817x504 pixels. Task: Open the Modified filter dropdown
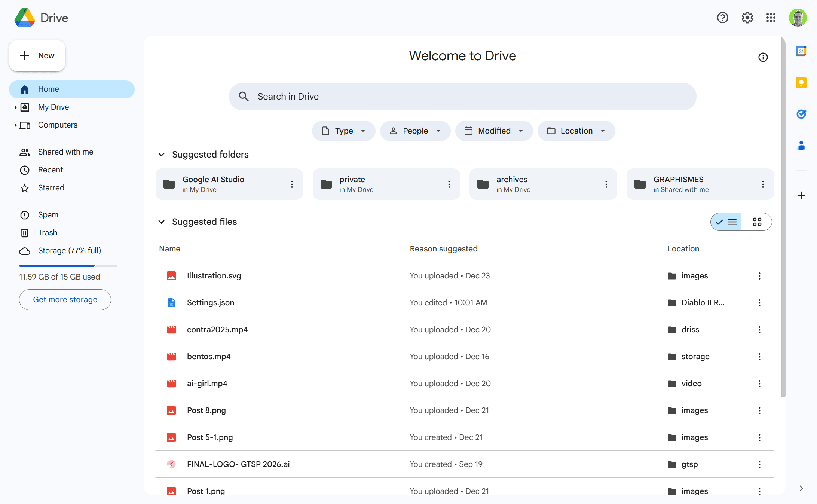[494, 131]
